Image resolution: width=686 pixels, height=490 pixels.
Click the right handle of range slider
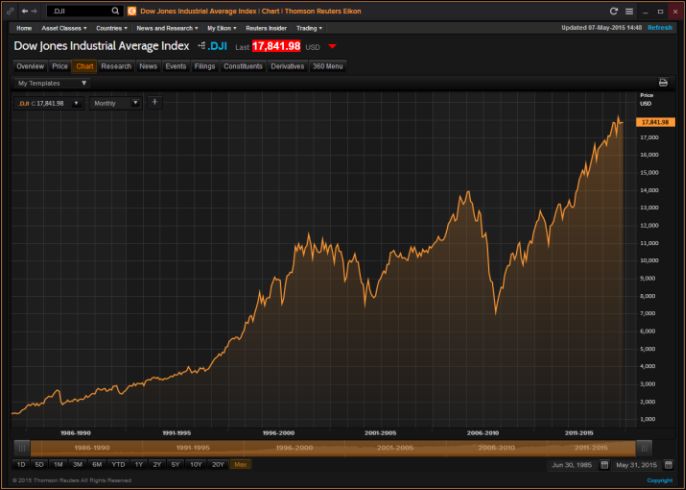644,448
